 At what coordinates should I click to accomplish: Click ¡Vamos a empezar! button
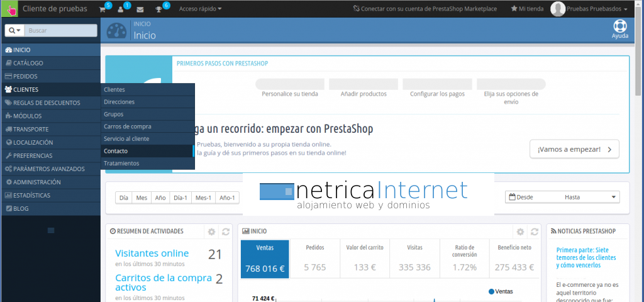click(574, 150)
